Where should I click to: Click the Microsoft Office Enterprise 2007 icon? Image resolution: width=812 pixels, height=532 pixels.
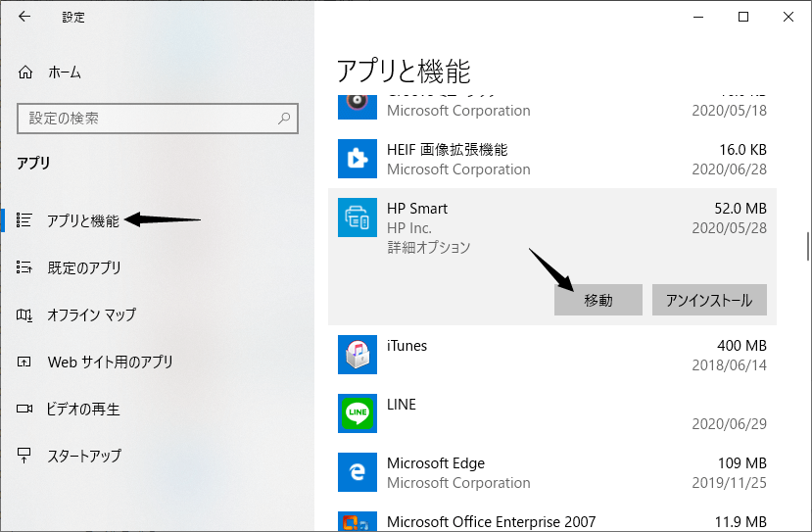[x=358, y=521]
